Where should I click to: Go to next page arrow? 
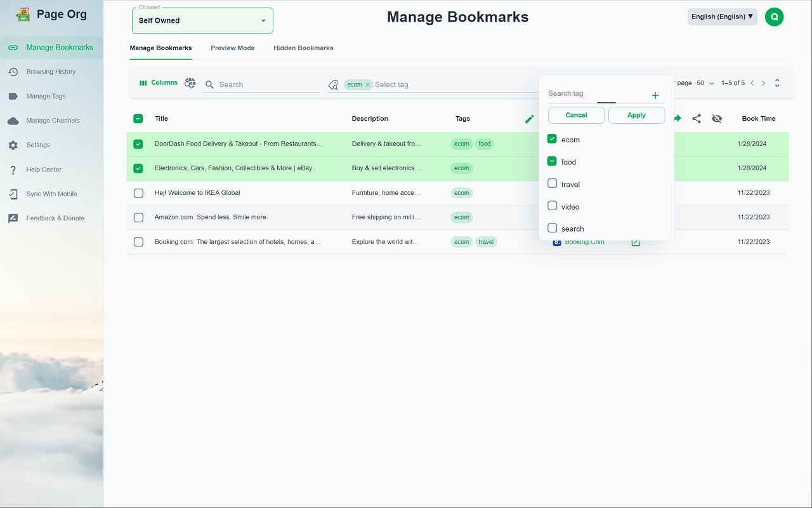point(763,83)
